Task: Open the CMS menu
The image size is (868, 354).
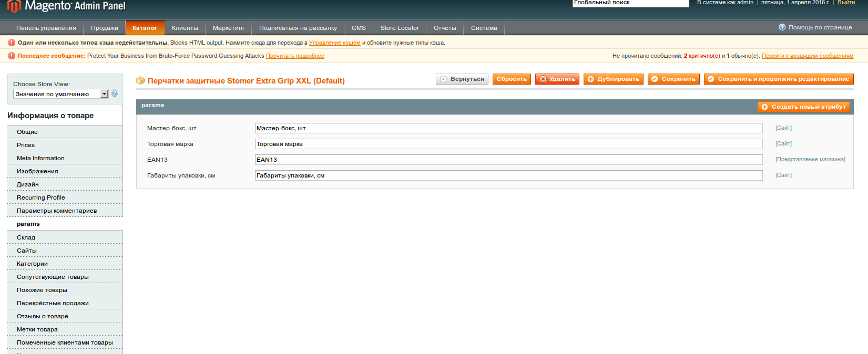Action: click(359, 28)
